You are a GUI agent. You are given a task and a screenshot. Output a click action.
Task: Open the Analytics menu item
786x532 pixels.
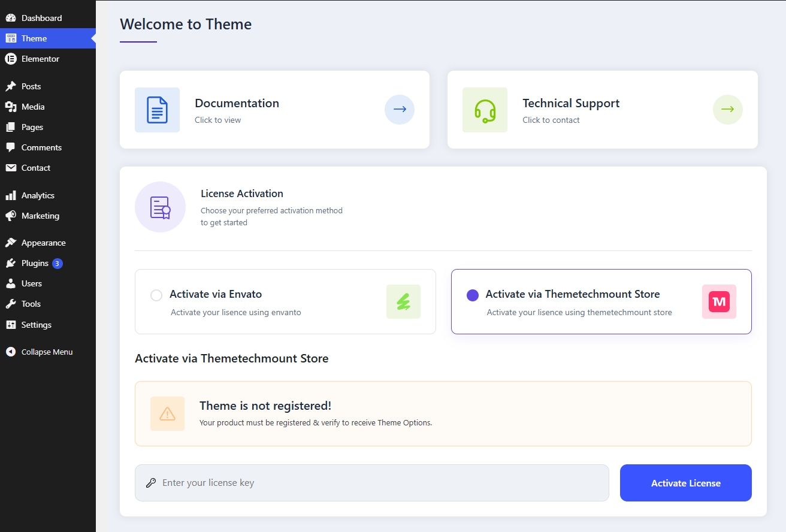click(48, 195)
